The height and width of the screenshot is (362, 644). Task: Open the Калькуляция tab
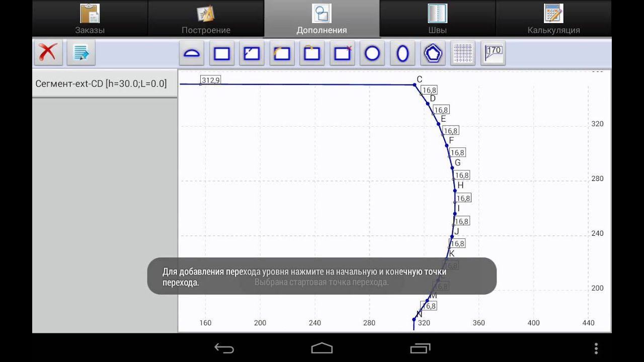tap(553, 19)
